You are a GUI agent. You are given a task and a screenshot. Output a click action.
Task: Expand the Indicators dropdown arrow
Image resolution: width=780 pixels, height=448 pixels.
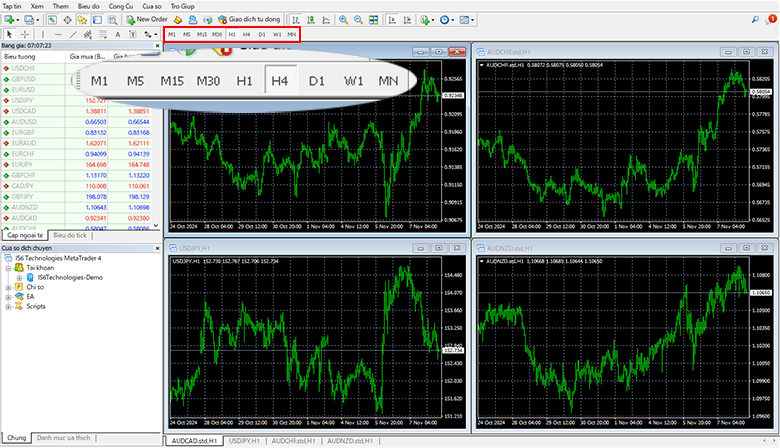(433, 20)
